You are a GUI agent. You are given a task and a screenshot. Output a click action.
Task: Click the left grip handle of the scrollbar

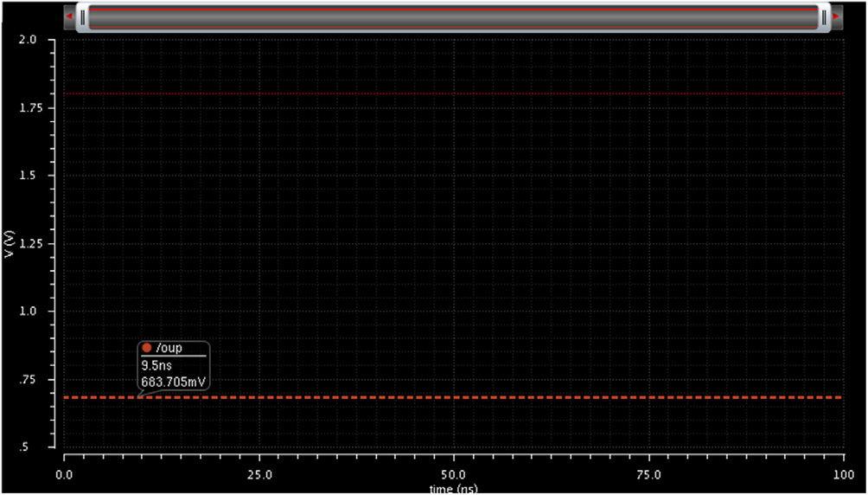pyautogui.click(x=83, y=16)
